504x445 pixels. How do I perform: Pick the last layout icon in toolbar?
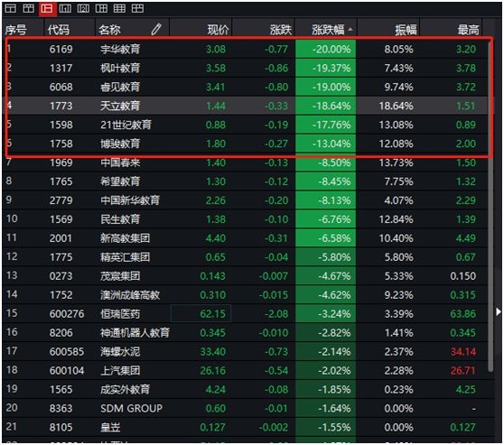[x=137, y=8]
